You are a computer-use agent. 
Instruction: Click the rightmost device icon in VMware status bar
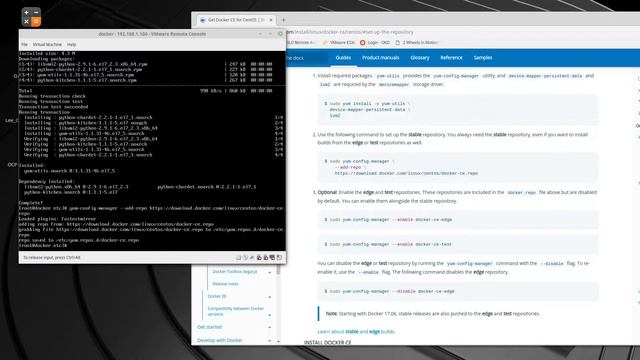[x=280, y=258]
